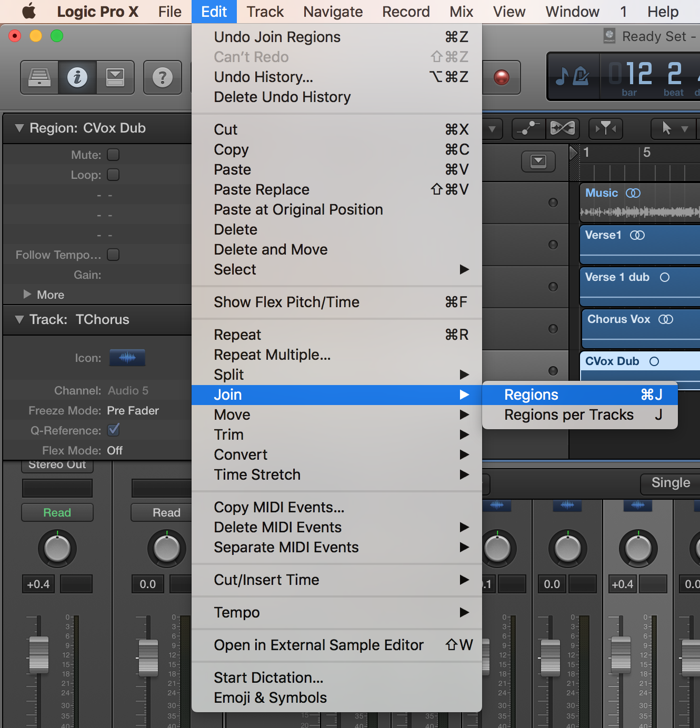The width and height of the screenshot is (700, 728).
Task: Click the Freeze Mode Pre Fader value
Action: [x=133, y=410]
